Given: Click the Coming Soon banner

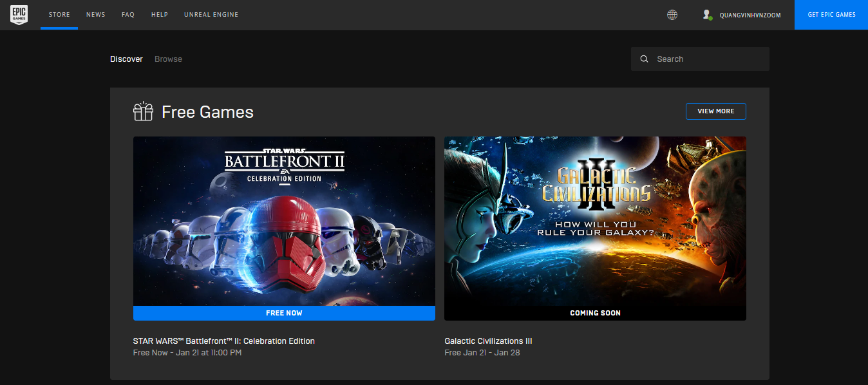Looking at the screenshot, I should coord(595,313).
